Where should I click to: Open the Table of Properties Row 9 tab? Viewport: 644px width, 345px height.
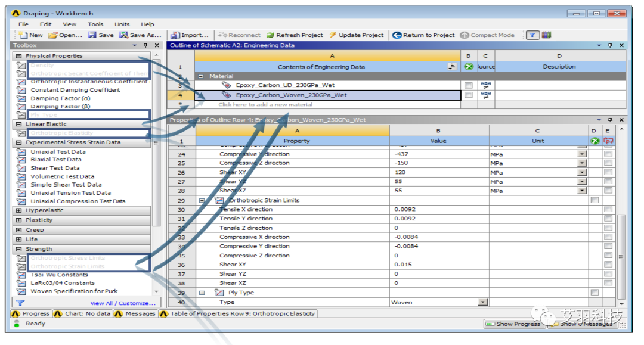238,313
